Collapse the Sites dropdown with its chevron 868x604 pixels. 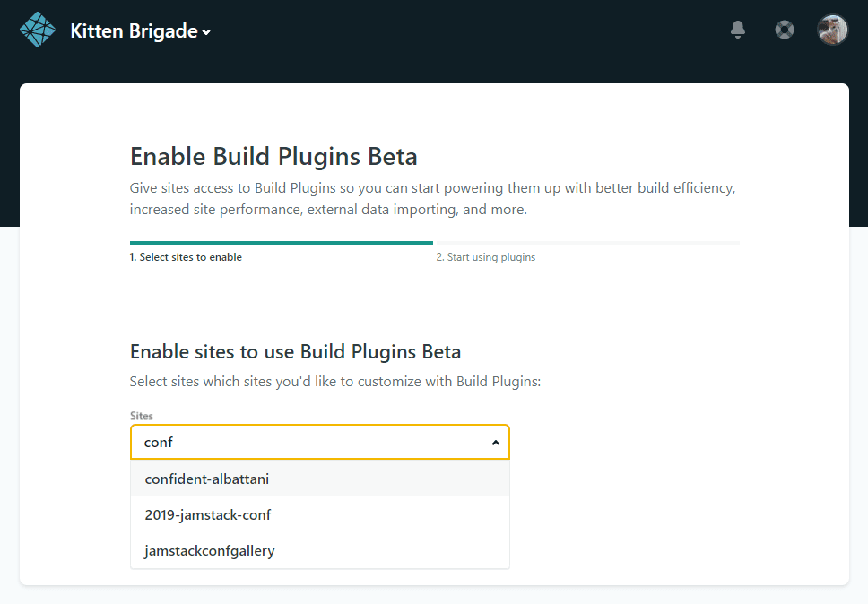tap(495, 443)
